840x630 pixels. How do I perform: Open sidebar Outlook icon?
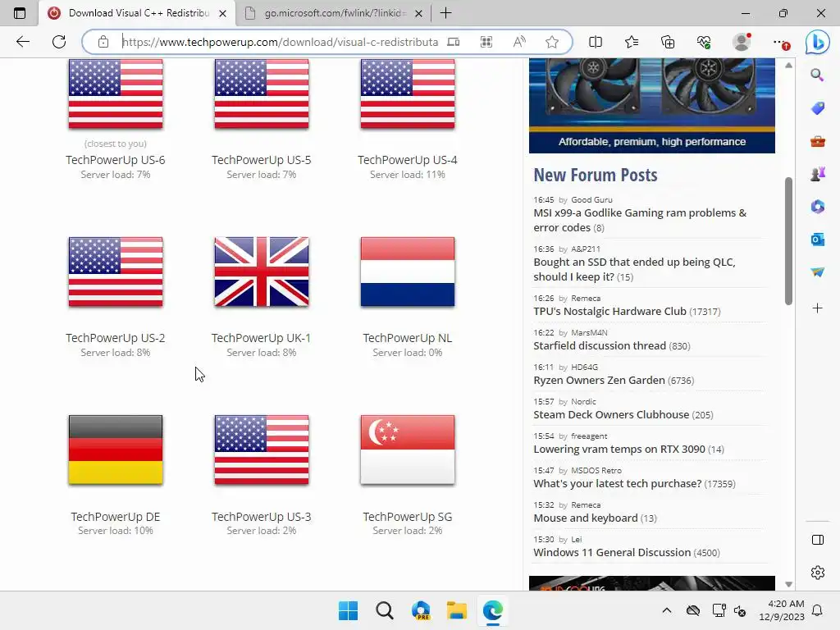(x=818, y=240)
